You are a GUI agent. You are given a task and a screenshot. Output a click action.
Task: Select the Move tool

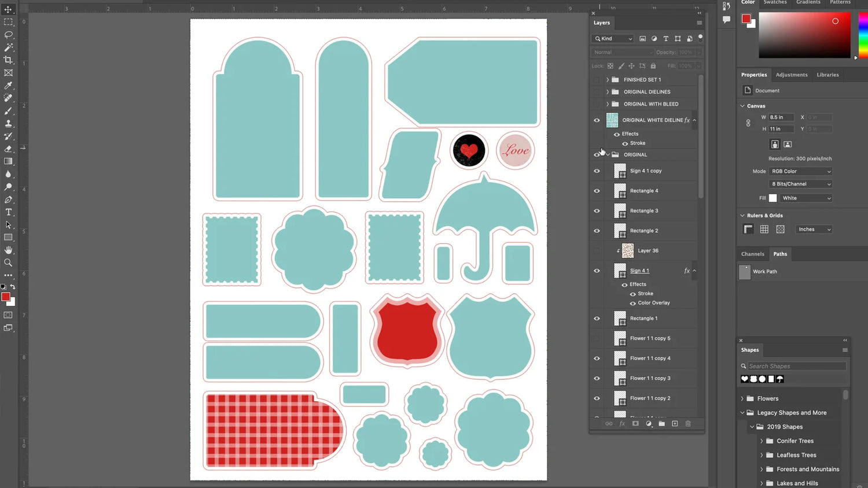click(x=8, y=9)
